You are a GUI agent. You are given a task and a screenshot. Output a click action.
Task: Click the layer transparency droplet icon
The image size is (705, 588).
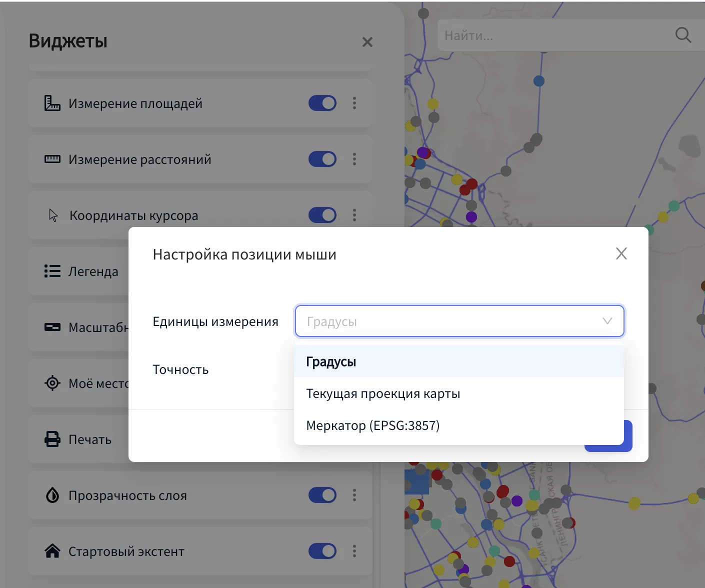point(52,495)
